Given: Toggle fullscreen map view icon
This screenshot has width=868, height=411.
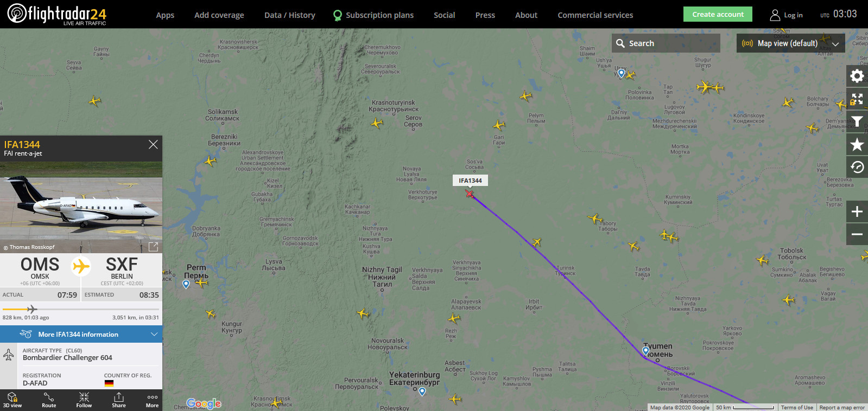Looking at the screenshot, I should tap(857, 99).
